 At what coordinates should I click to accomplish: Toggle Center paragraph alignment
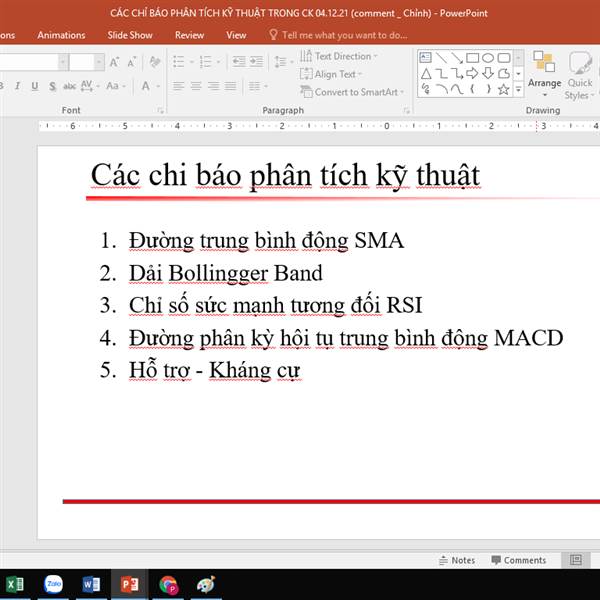(196, 86)
